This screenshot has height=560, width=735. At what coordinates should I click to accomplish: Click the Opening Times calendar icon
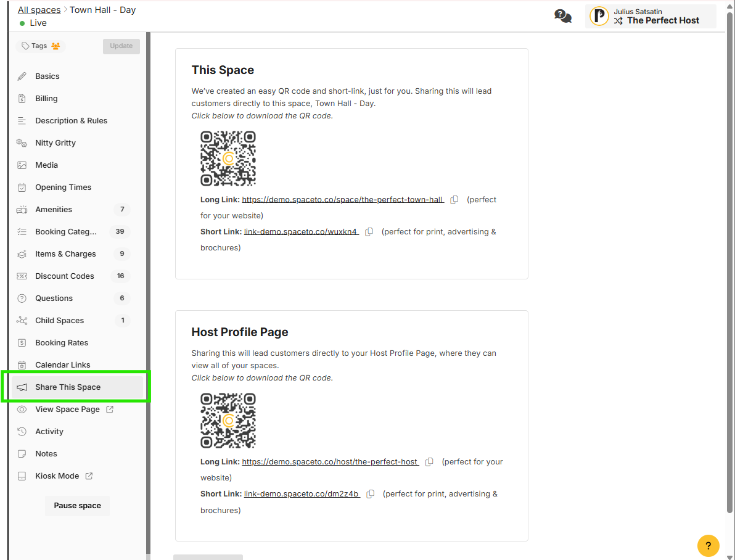(x=22, y=187)
